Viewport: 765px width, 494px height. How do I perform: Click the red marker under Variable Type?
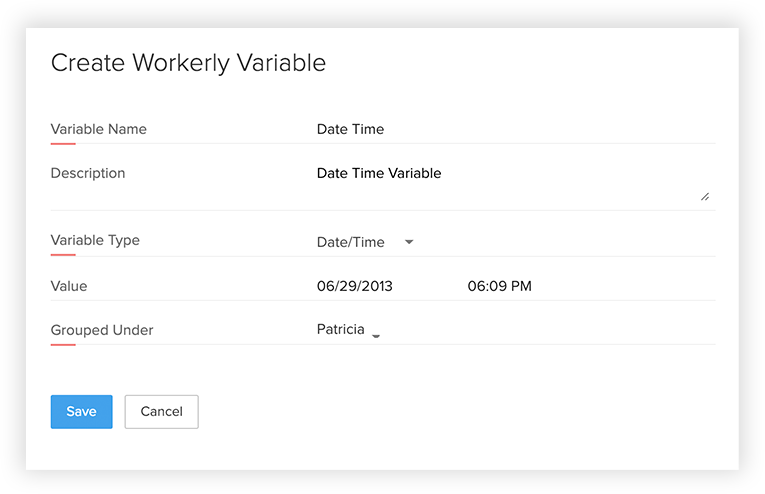63,255
